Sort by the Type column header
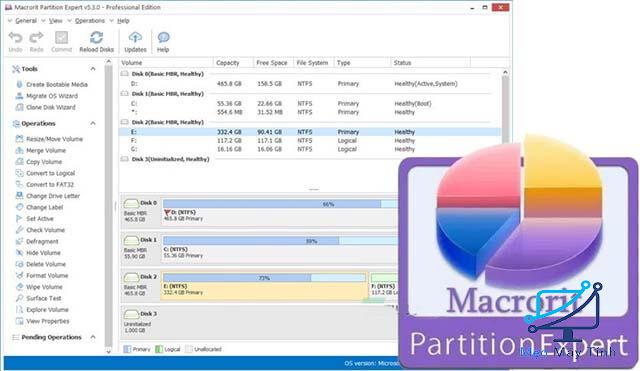Screen dimensions: 640x371 coord(362,63)
